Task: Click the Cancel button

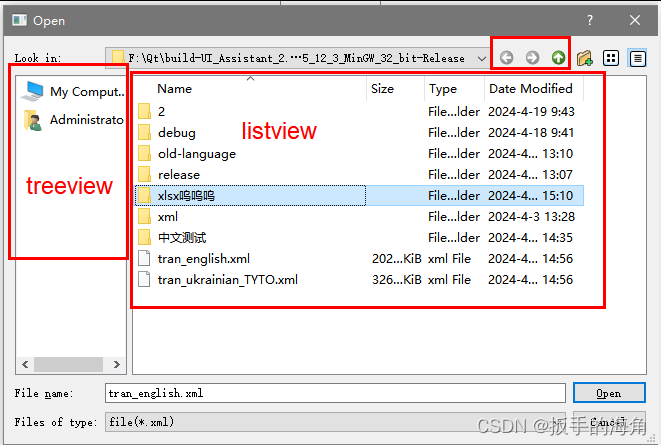Action: pyautogui.click(x=609, y=421)
